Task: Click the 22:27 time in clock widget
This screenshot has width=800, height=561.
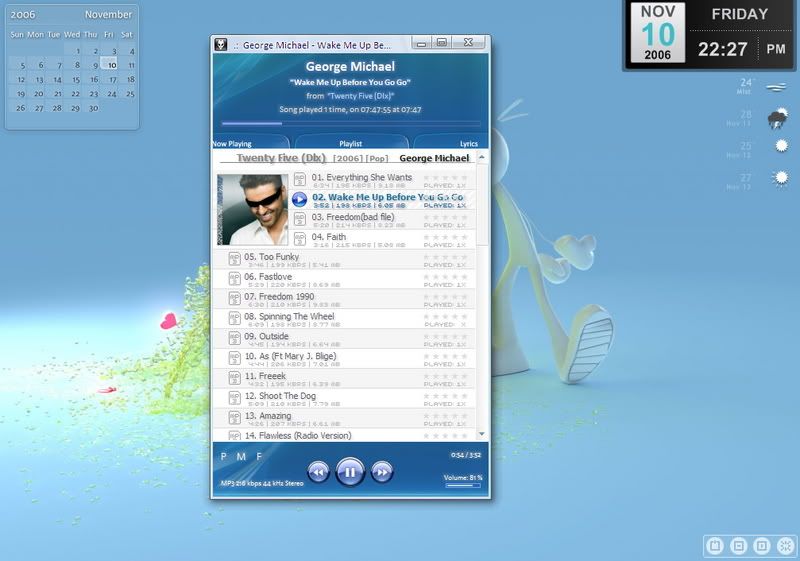Action: click(x=722, y=49)
